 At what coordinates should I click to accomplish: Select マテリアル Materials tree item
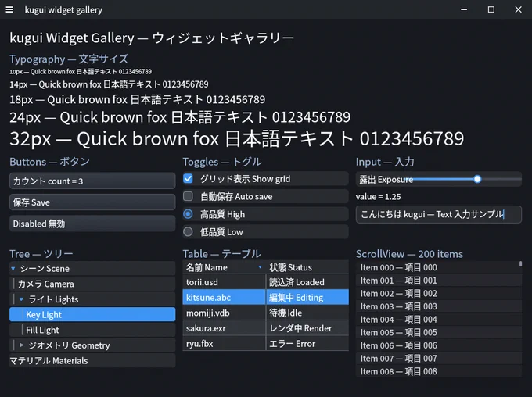92,361
